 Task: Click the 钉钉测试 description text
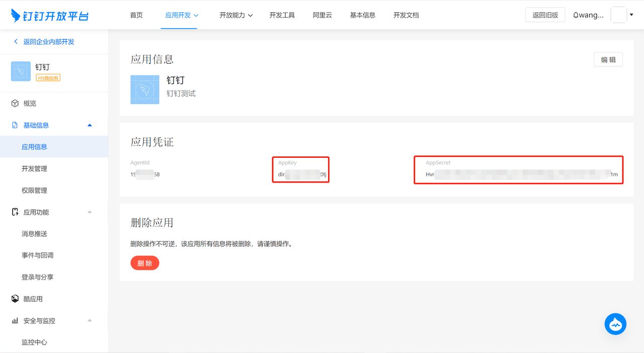coord(181,94)
